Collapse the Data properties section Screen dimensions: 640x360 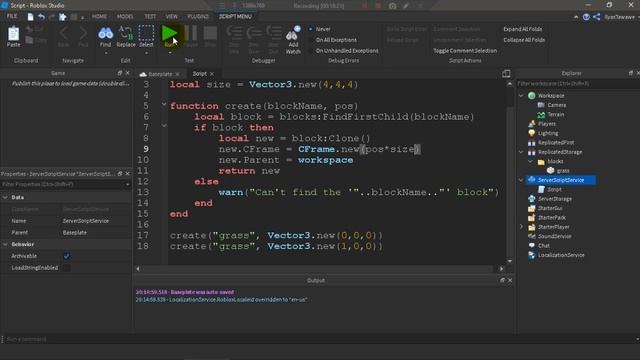[x=5, y=197]
